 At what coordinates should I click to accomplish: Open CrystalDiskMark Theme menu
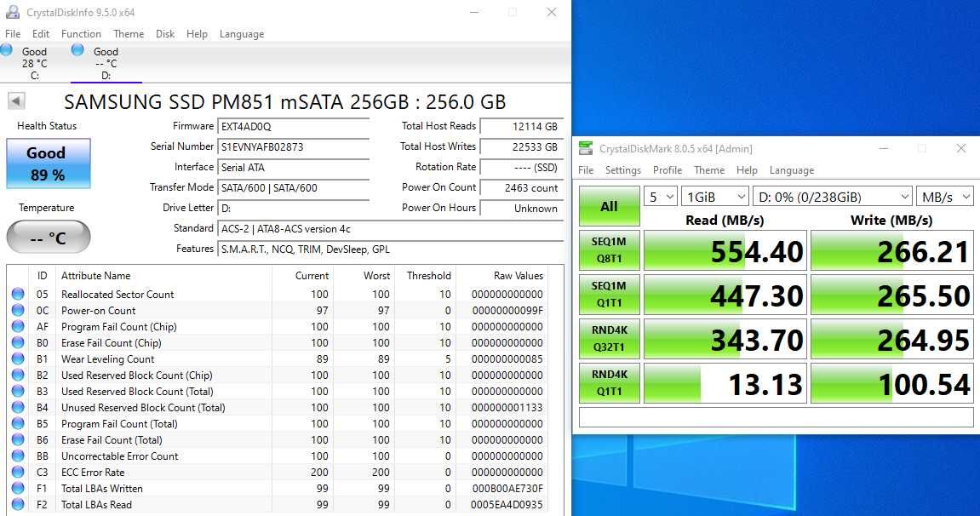click(708, 170)
